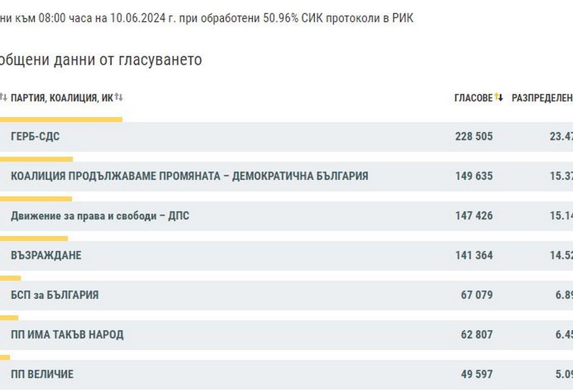Click sort arrows at far-left of table header
Screen dimensions: 573x392
tap(4, 97)
